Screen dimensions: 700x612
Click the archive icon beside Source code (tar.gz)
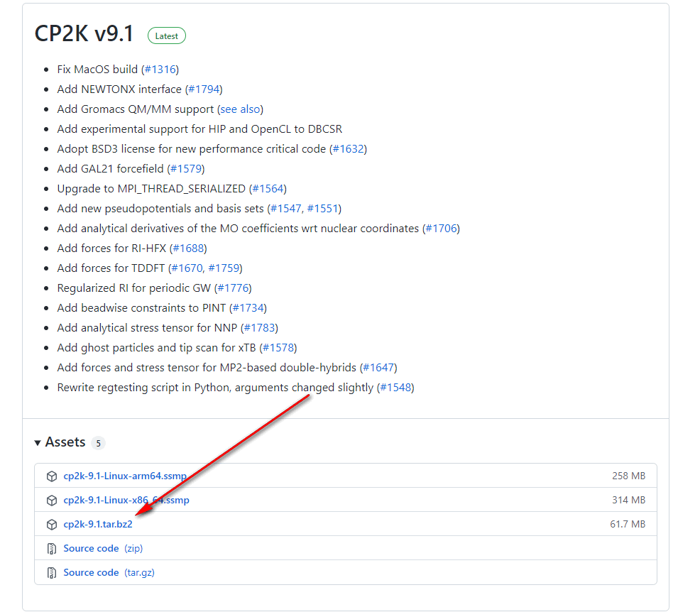tap(52, 573)
